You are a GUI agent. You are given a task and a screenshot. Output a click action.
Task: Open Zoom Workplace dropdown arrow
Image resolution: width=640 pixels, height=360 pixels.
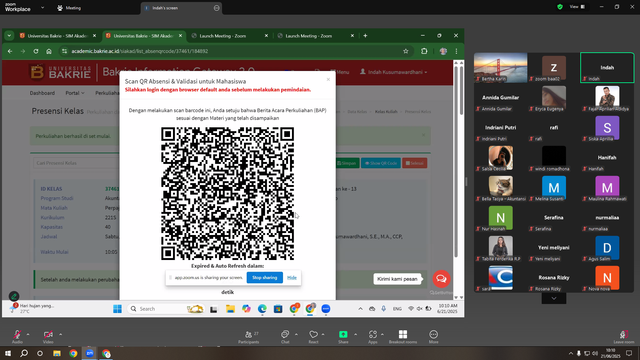click(42, 8)
